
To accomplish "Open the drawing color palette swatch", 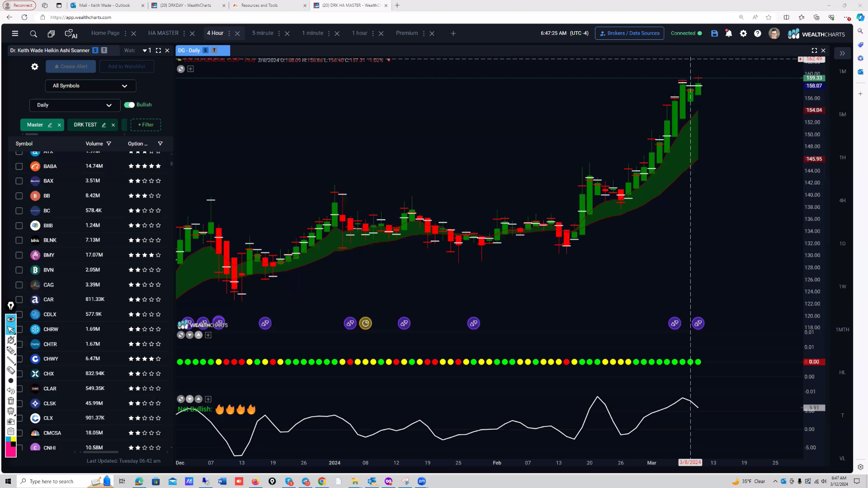I will (x=11, y=447).
